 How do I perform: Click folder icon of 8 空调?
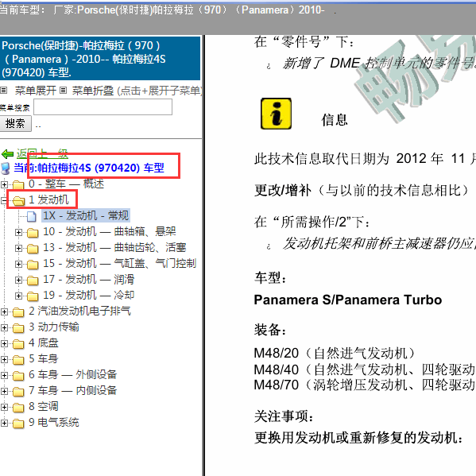point(18,408)
